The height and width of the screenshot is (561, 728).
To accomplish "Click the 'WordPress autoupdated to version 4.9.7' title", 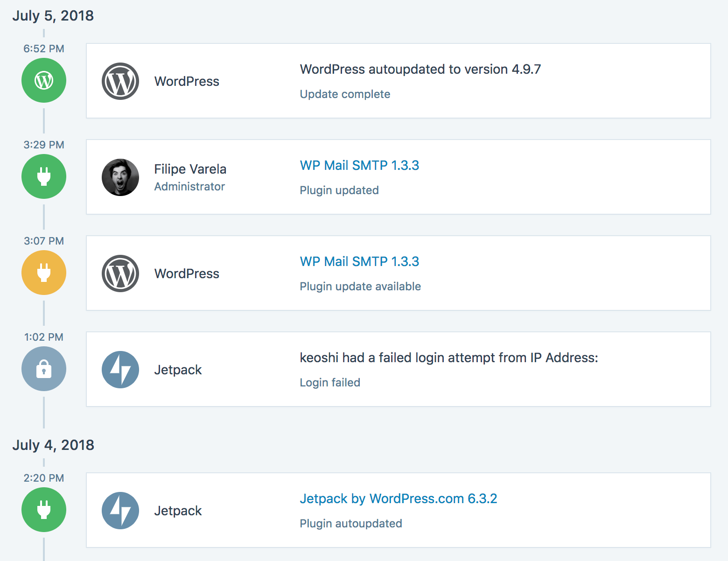I will click(x=420, y=69).
